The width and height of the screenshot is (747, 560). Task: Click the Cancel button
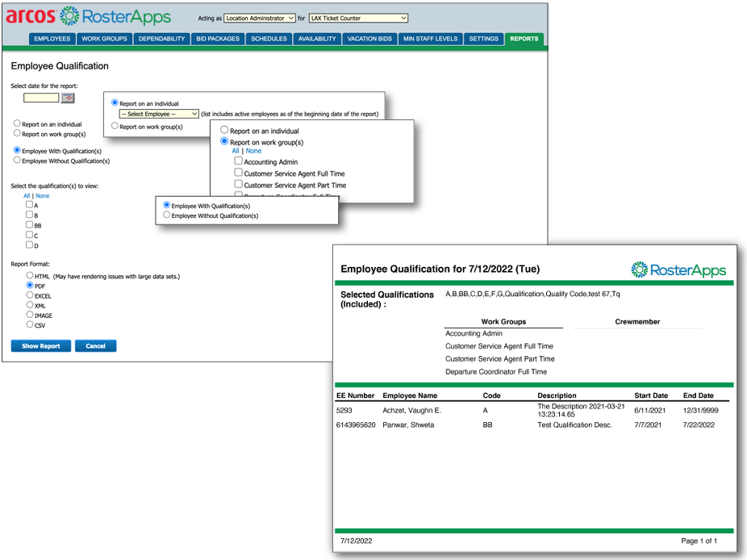(x=96, y=346)
